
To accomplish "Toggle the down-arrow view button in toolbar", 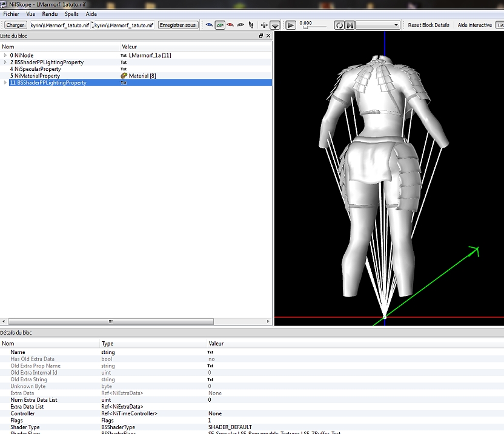I will pyautogui.click(x=275, y=25).
